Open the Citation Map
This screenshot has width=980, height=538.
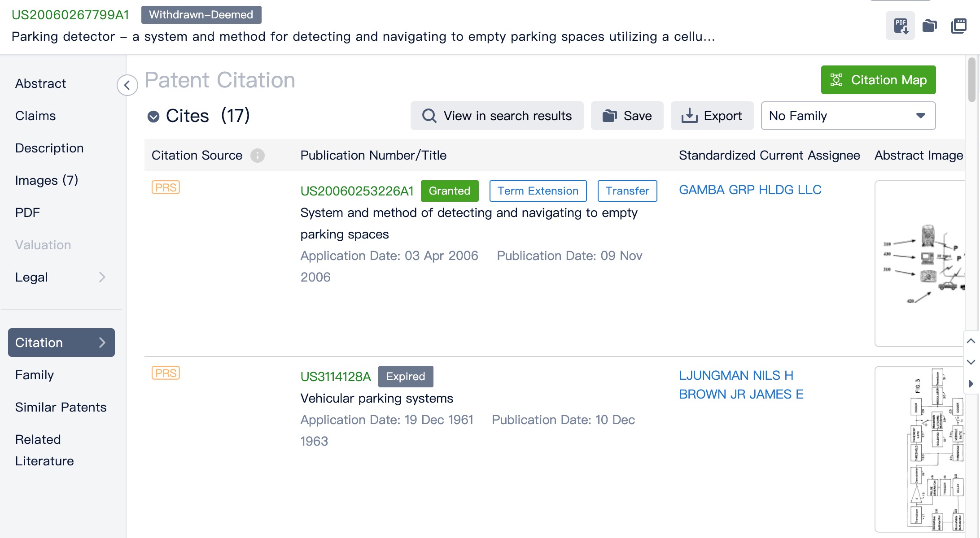(878, 80)
